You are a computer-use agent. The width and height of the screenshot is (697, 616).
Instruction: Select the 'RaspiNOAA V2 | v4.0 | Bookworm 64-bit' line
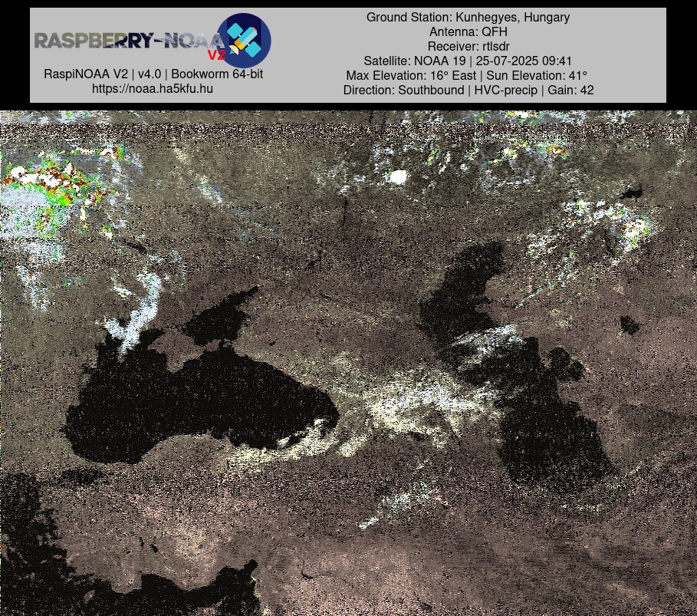tap(153, 74)
